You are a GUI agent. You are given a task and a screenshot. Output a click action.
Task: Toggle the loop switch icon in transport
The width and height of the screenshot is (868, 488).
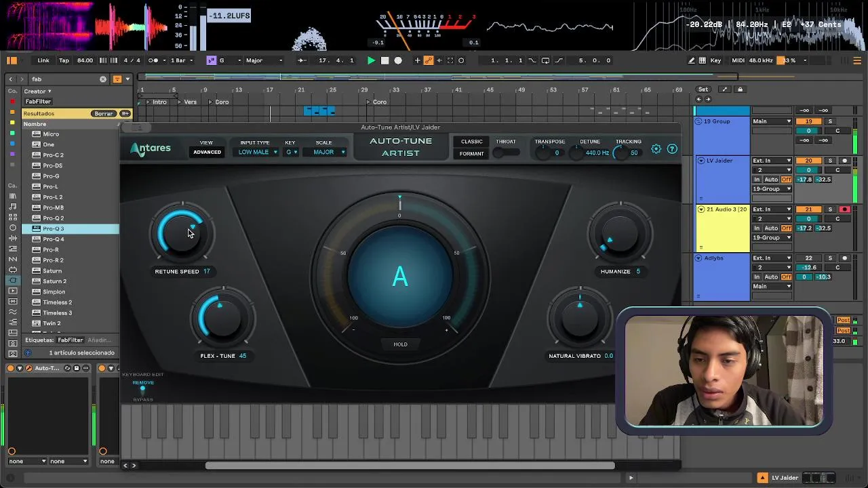pos(545,60)
